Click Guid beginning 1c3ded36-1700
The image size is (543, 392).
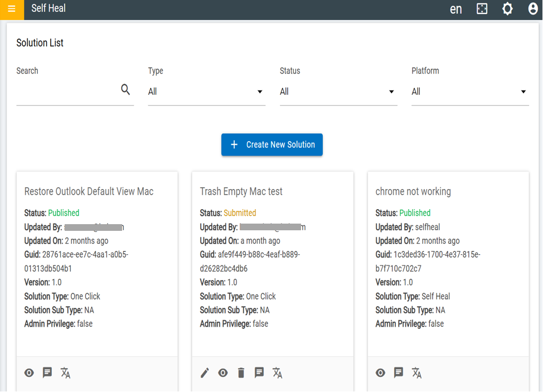click(428, 262)
